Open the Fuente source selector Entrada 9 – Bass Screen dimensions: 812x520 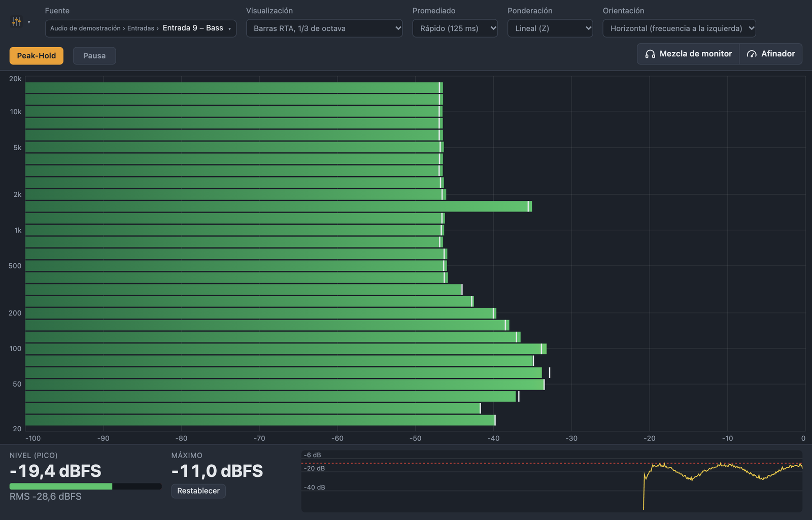click(141, 28)
